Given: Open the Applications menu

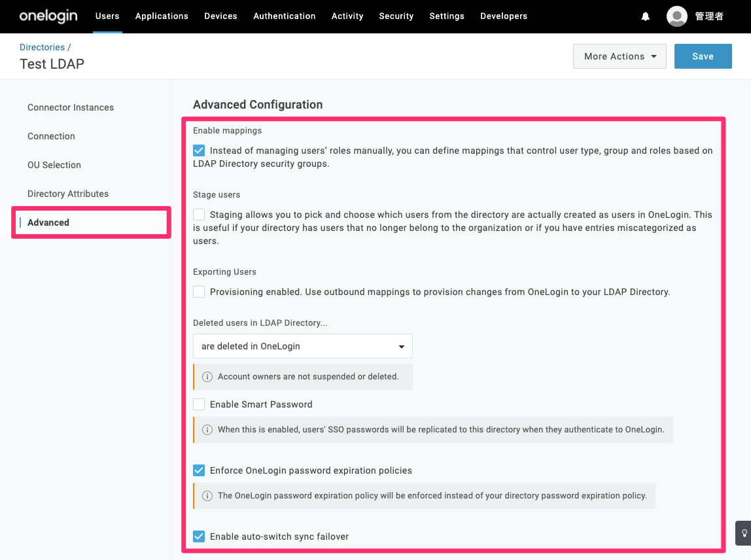Looking at the screenshot, I should pyautogui.click(x=162, y=16).
